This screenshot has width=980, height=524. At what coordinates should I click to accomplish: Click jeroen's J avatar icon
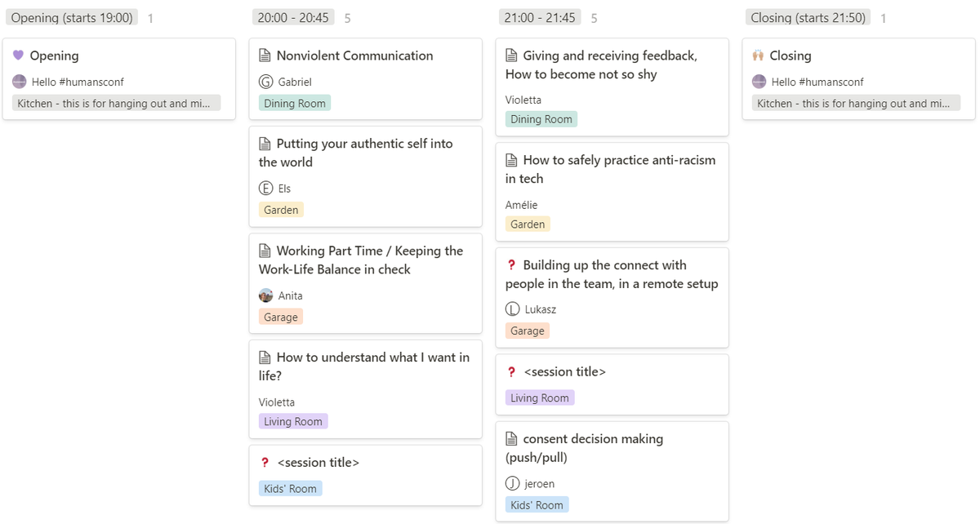(512, 483)
